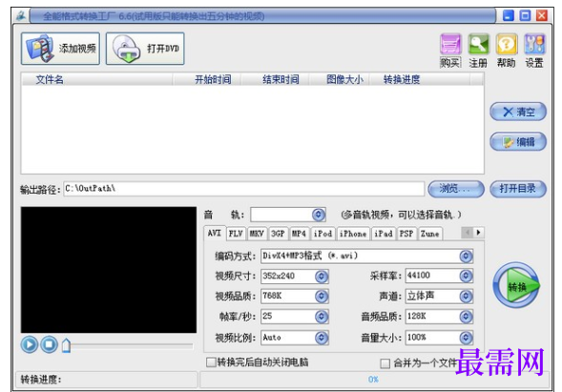The width and height of the screenshot is (562, 392).
Task: Switch to the MKV tab
Action: click(257, 234)
